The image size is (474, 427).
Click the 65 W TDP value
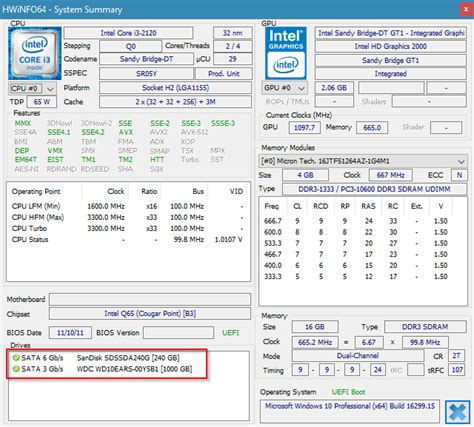point(42,102)
